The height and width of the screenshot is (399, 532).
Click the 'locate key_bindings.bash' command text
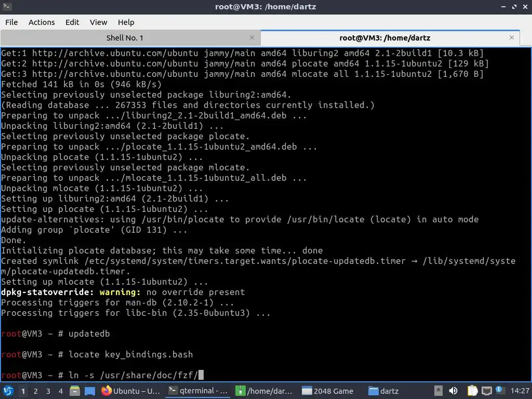click(130, 354)
